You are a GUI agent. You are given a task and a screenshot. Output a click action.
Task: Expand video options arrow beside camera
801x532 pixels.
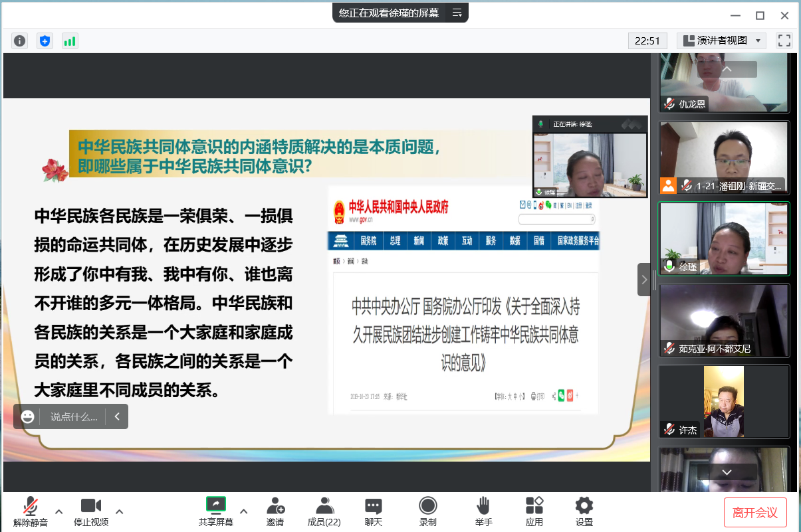coord(120,511)
